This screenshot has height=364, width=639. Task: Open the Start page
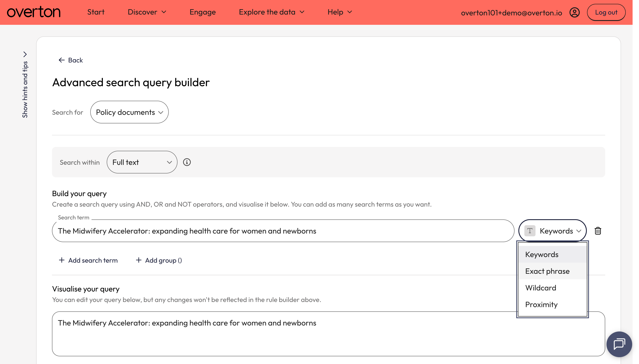(96, 12)
